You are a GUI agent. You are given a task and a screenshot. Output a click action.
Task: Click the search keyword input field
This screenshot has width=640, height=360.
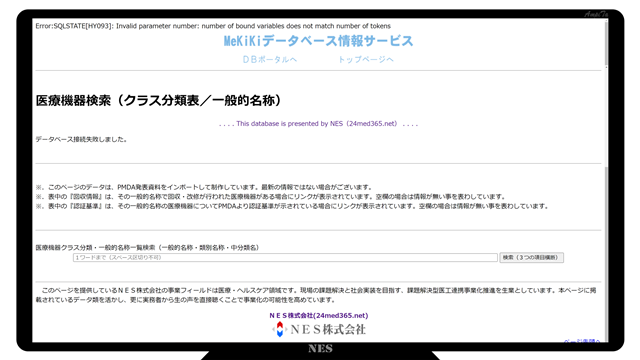point(285,258)
